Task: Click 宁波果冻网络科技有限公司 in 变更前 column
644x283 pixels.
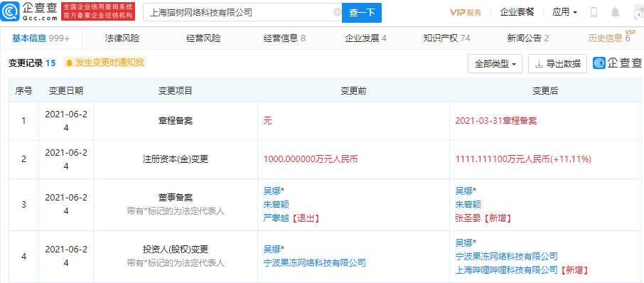Action: [315, 263]
